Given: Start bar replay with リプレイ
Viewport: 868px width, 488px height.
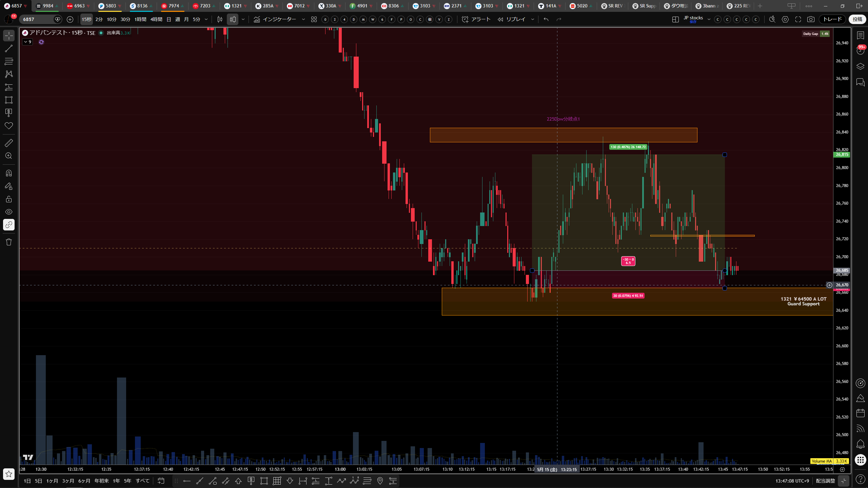Looking at the screenshot, I should [x=512, y=19].
